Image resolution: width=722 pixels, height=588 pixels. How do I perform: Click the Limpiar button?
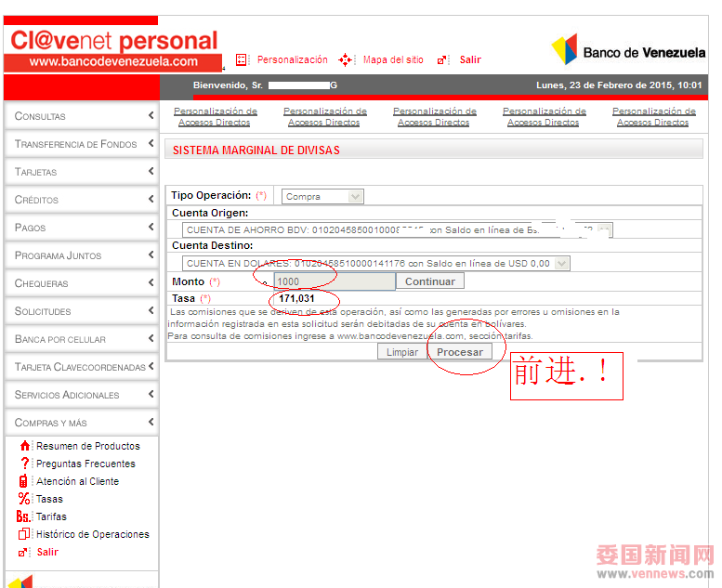click(402, 352)
